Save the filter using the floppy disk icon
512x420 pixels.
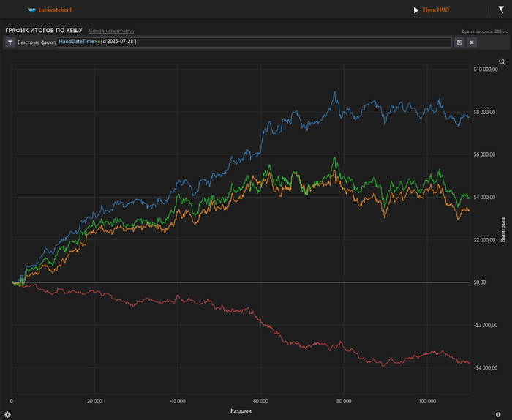tap(459, 42)
